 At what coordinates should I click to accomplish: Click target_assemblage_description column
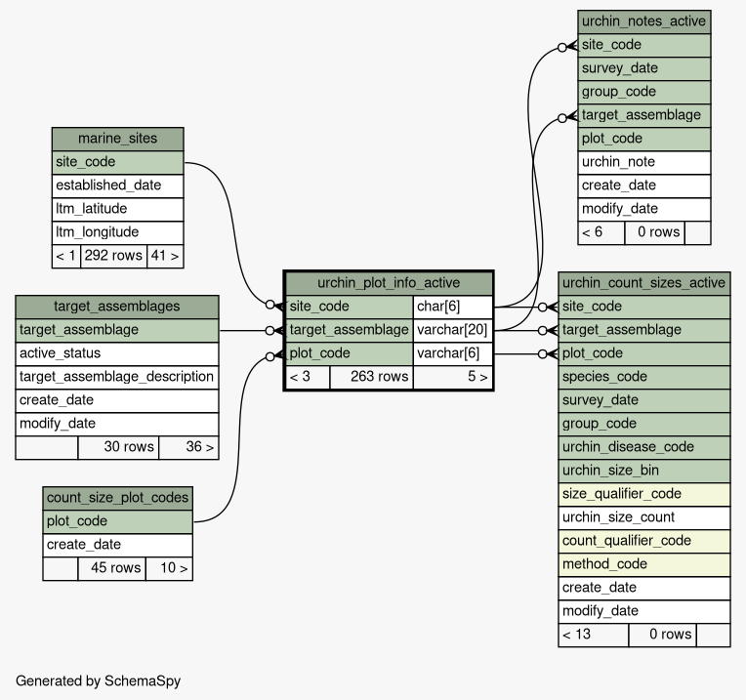pos(117,377)
